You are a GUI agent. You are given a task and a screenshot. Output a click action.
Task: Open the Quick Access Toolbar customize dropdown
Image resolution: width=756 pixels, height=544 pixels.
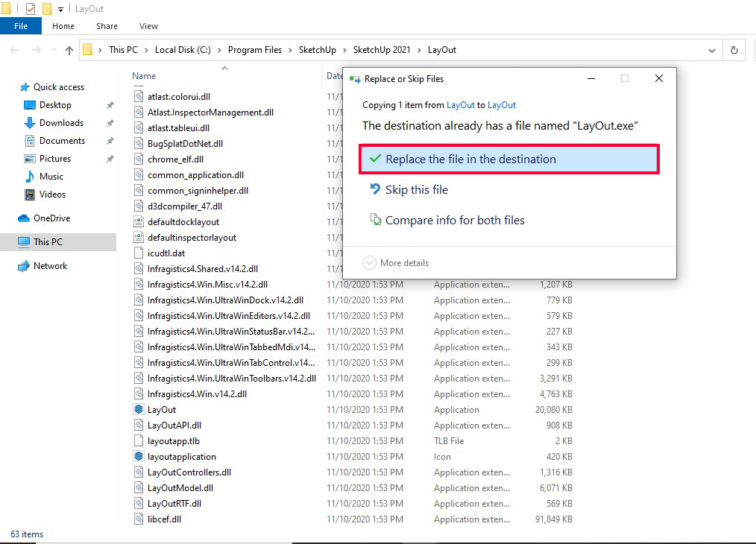point(60,9)
